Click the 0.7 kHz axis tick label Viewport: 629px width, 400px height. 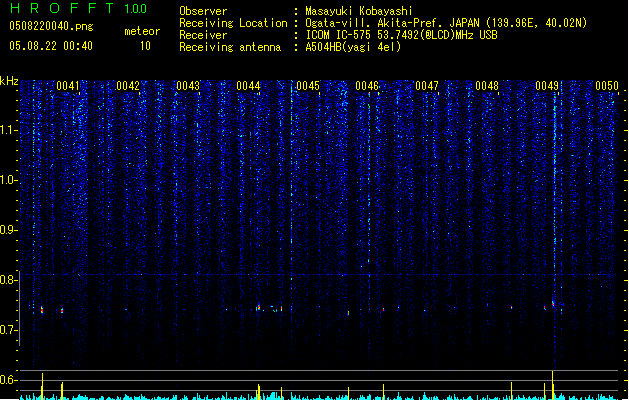8,330
